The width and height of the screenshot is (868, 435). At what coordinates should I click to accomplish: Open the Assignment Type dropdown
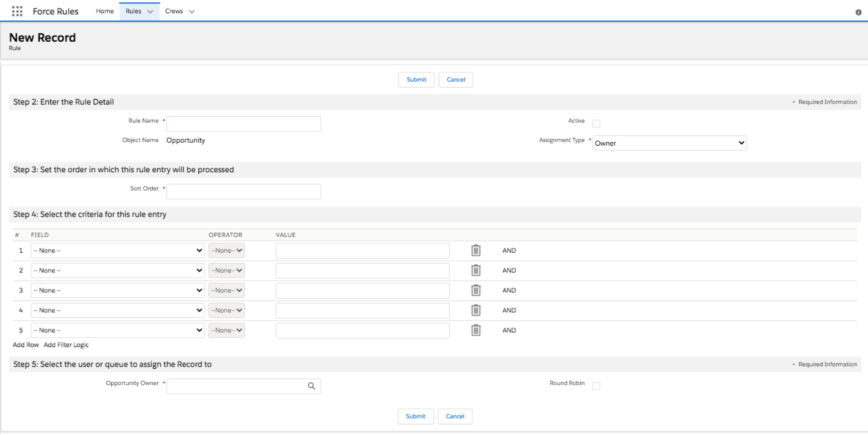[x=669, y=143]
